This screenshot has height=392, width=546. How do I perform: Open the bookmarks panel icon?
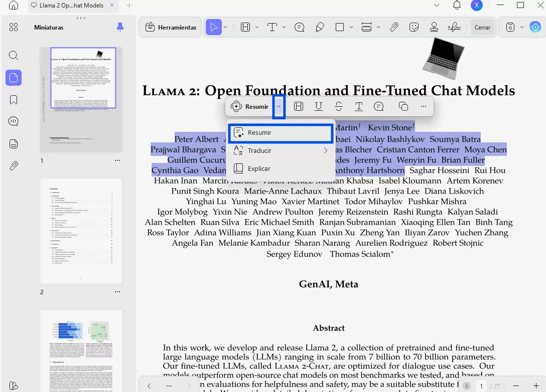click(13, 100)
